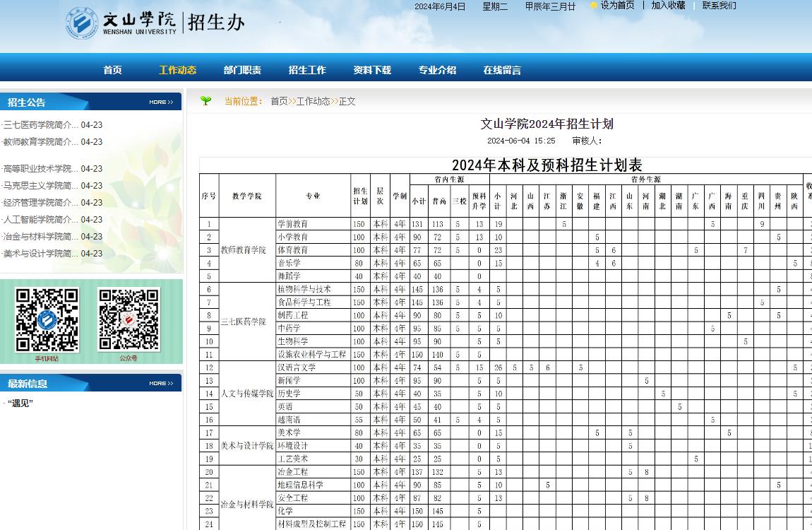Click the 冶金工程 major cell
This screenshot has width=812, height=530.
tap(314, 472)
